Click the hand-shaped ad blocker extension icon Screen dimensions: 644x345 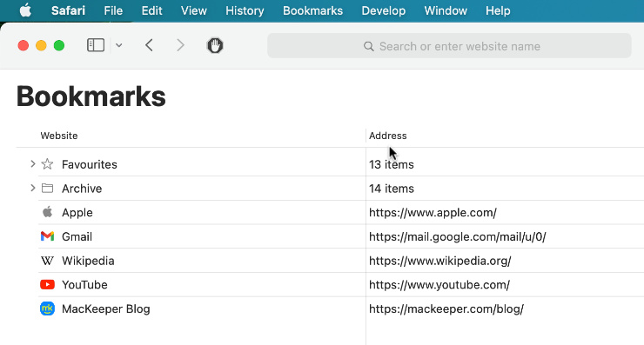pyautogui.click(x=215, y=45)
